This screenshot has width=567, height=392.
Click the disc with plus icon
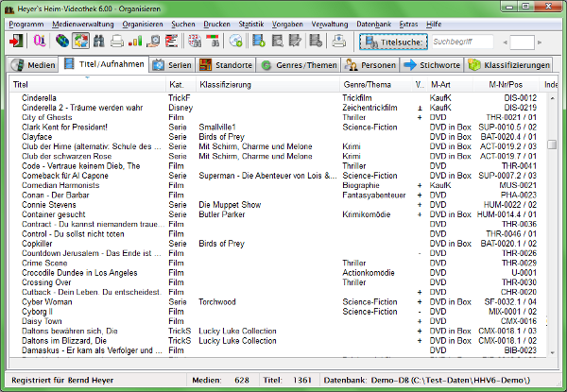(235, 42)
